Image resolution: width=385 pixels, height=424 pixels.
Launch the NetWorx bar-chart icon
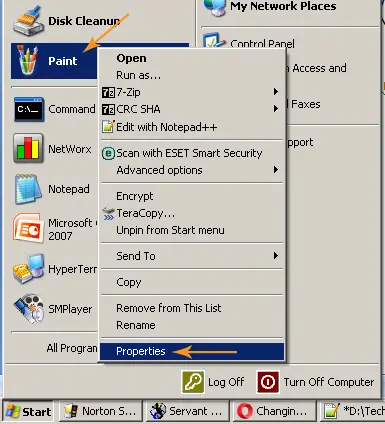click(28, 148)
